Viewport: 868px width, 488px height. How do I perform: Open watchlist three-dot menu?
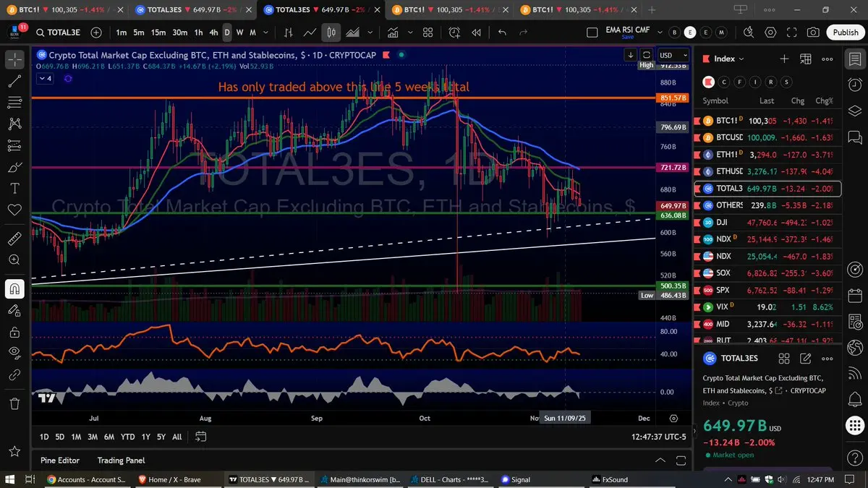(827, 59)
